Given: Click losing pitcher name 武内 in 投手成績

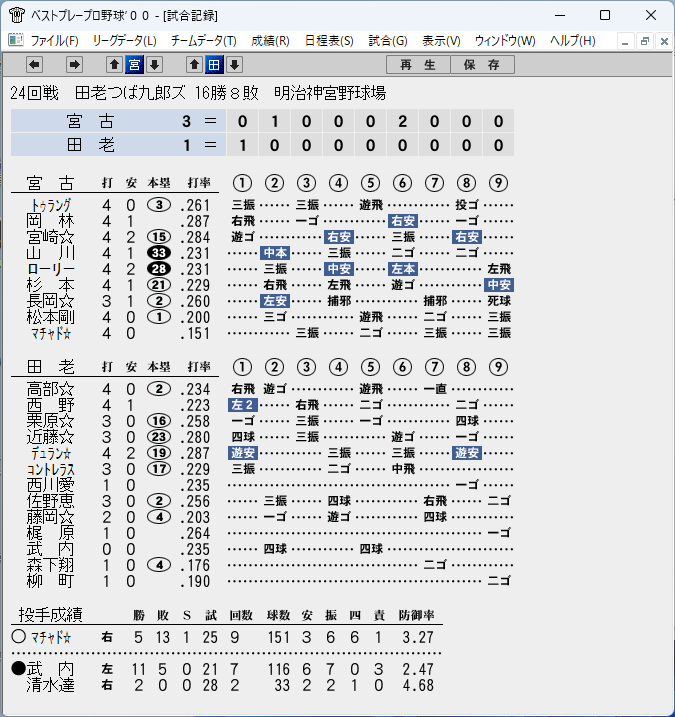Looking at the screenshot, I should (x=50, y=669).
